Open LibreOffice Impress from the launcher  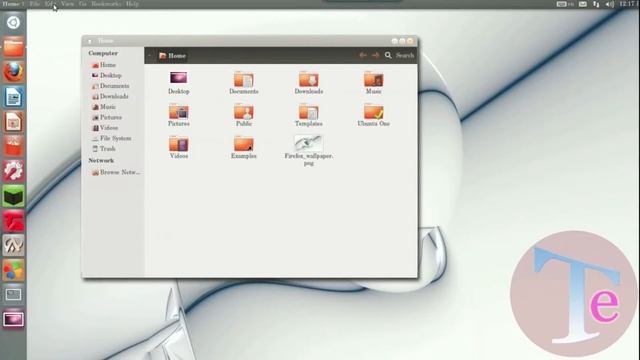[x=13, y=122]
